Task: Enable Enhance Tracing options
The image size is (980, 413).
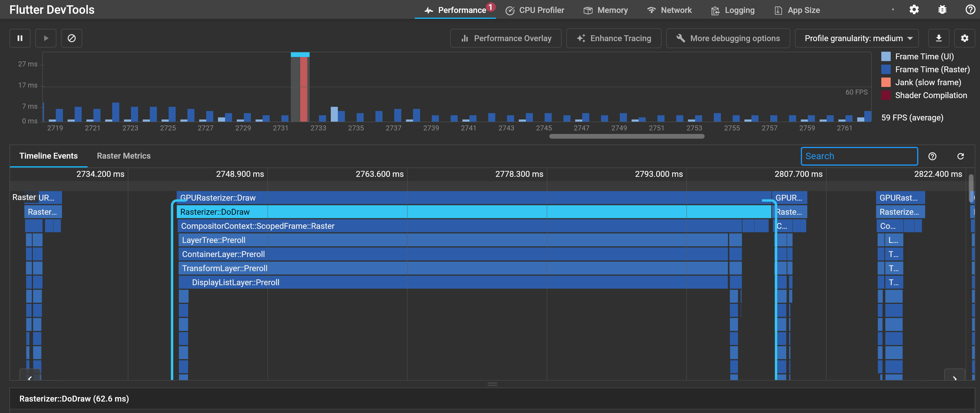Action: click(614, 38)
